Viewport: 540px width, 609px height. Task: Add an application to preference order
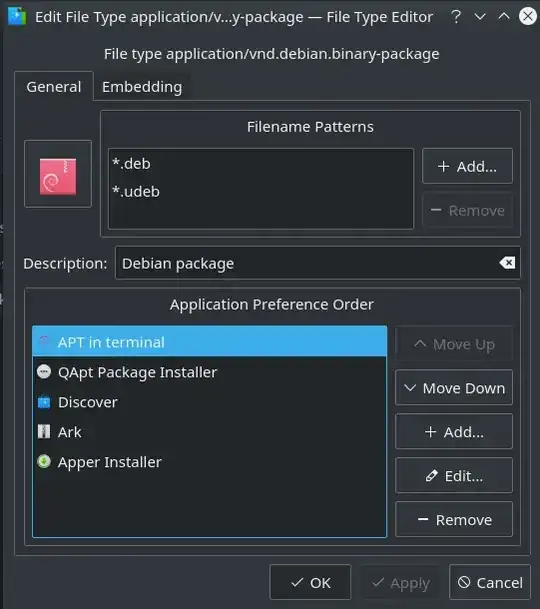point(454,432)
